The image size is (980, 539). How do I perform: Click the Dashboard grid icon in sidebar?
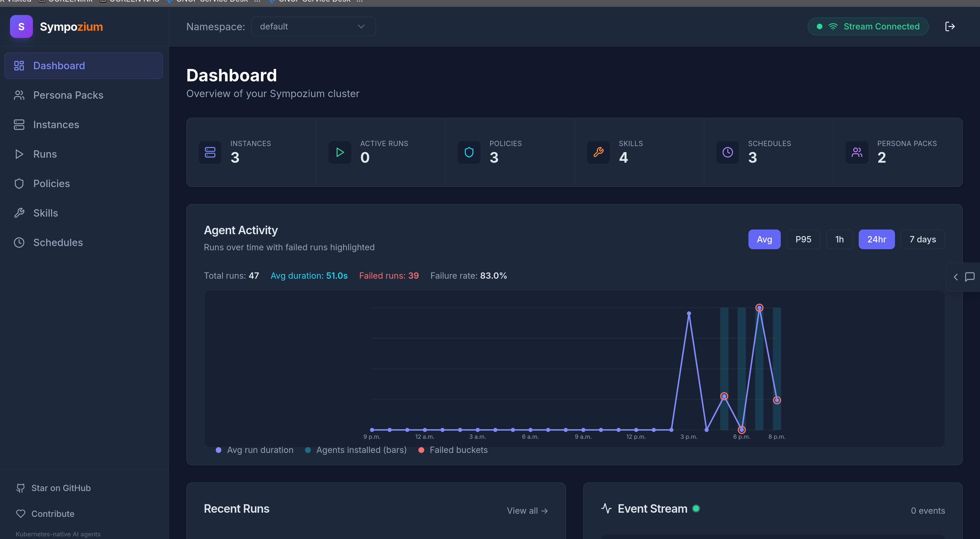pos(19,66)
